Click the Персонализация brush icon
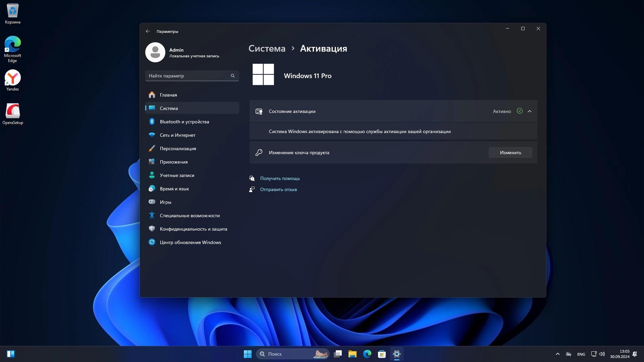Image resolution: width=644 pixels, height=362 pixels. click(x=152, y=148)
